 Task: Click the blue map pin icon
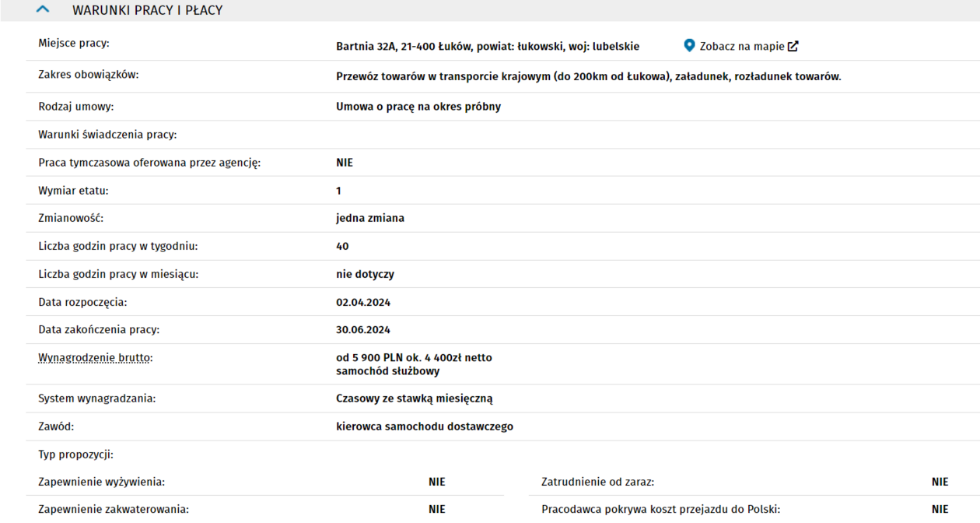pyautogui.click(x=689, y=46)
